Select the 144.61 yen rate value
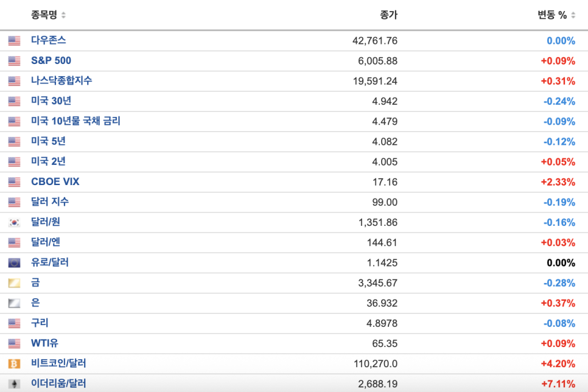 [382, 243]
